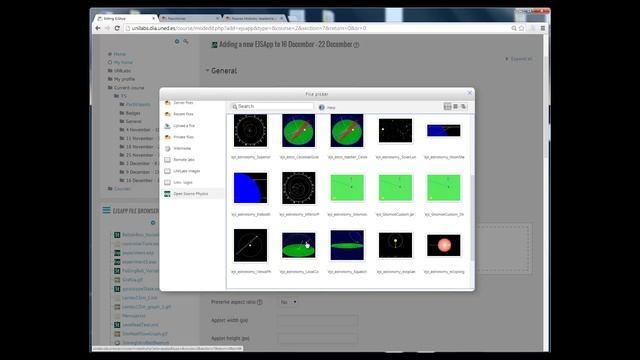Open experiment.exp in EJSApp file browser
Image resolution: width=640 pixels, height=360 pixels.
click(x=138, y=253)
